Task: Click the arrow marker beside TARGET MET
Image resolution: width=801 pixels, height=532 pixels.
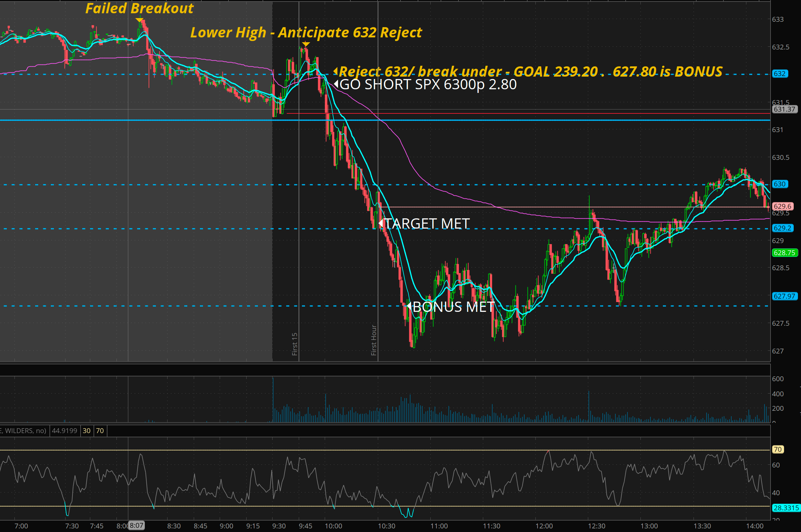Action: pyautogui.click(x=381, y=223)
